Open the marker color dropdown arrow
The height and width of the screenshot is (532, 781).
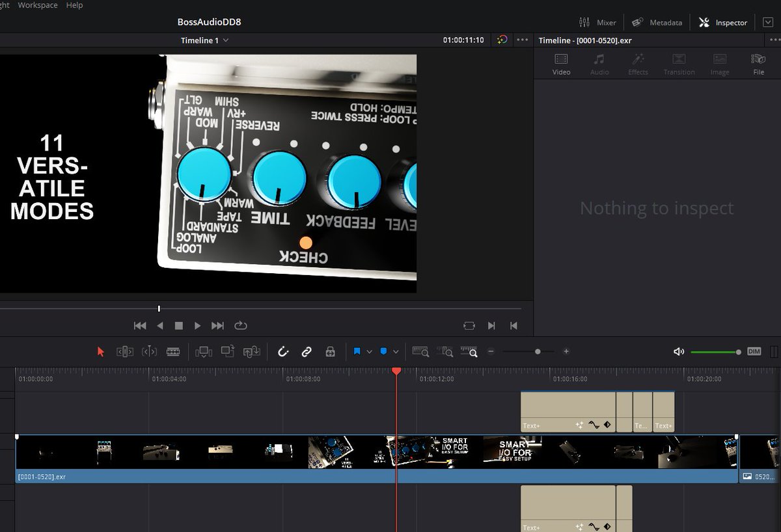[x=396, y=352]
